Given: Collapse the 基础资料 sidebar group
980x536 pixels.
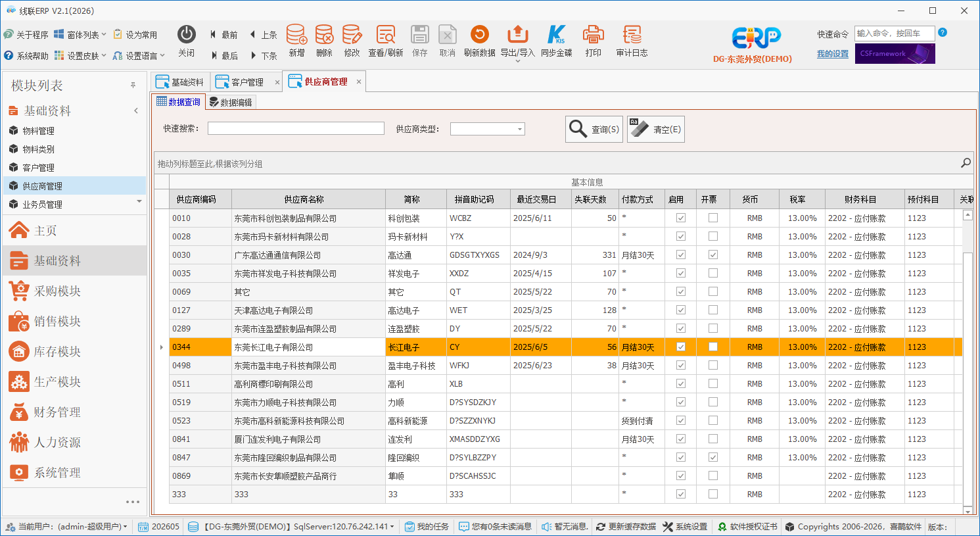Looking at the screenshot, I should pos(136,110).
